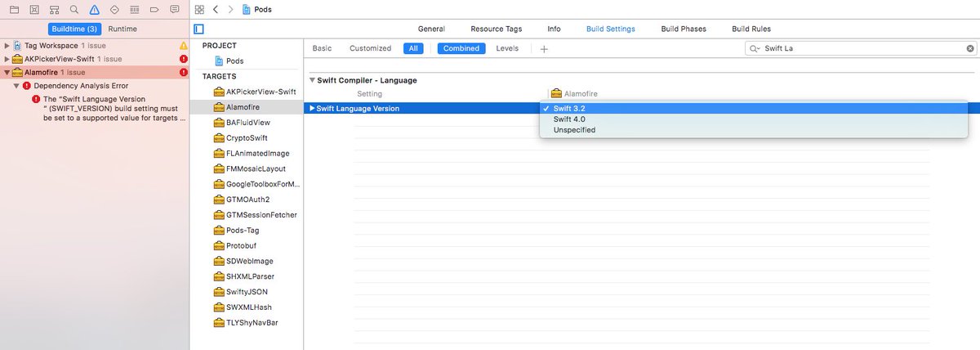Image resolution: width=980 pixels, height=350 pixels.
Task: Choose Unspecified from the dropdown
Action: click(x=754, y=129)
